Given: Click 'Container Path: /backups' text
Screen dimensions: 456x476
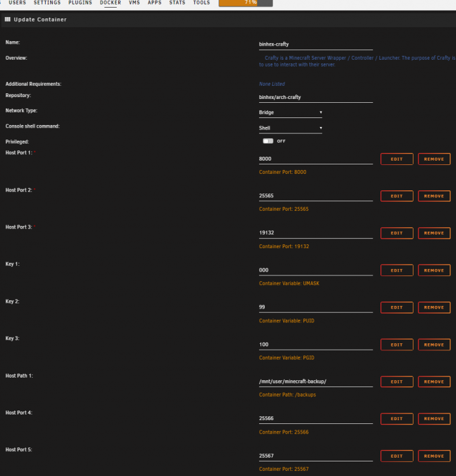Looking at the screenshot, I should (x=288, y=395).
